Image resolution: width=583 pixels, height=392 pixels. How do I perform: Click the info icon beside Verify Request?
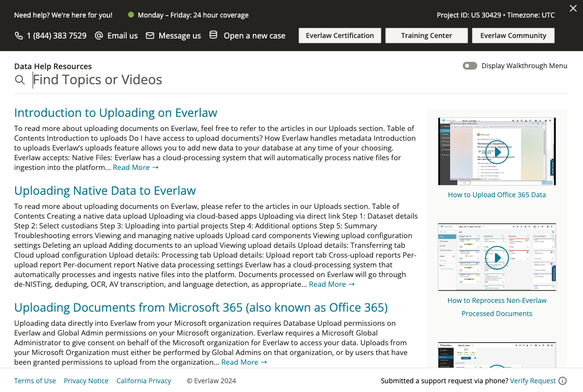pos(563,381)
